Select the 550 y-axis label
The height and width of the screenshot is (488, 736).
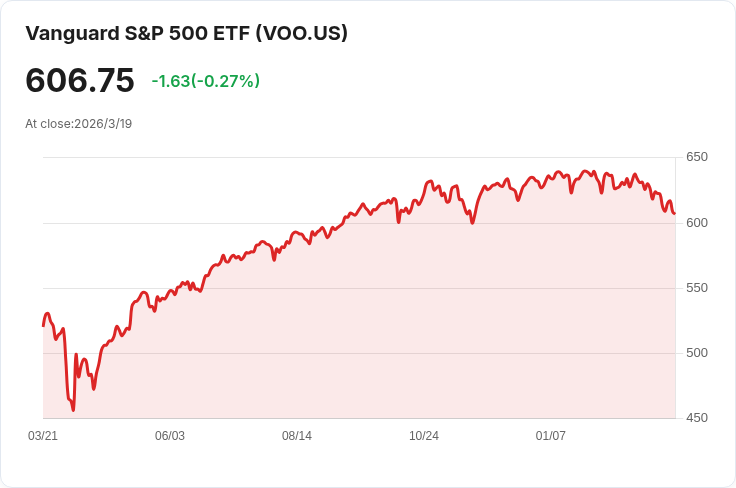[x=697, y=288]
